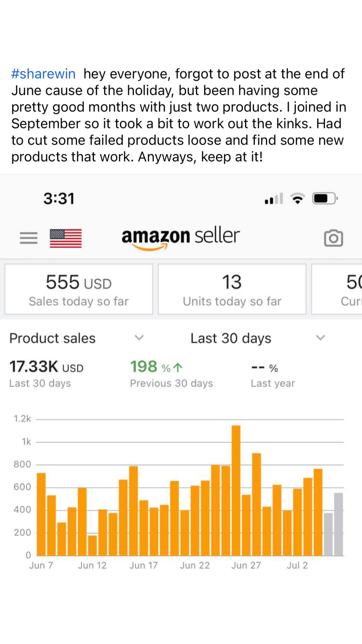Tap chevron next to Last 30 days

pyautogui.click(x=320, y=338)
